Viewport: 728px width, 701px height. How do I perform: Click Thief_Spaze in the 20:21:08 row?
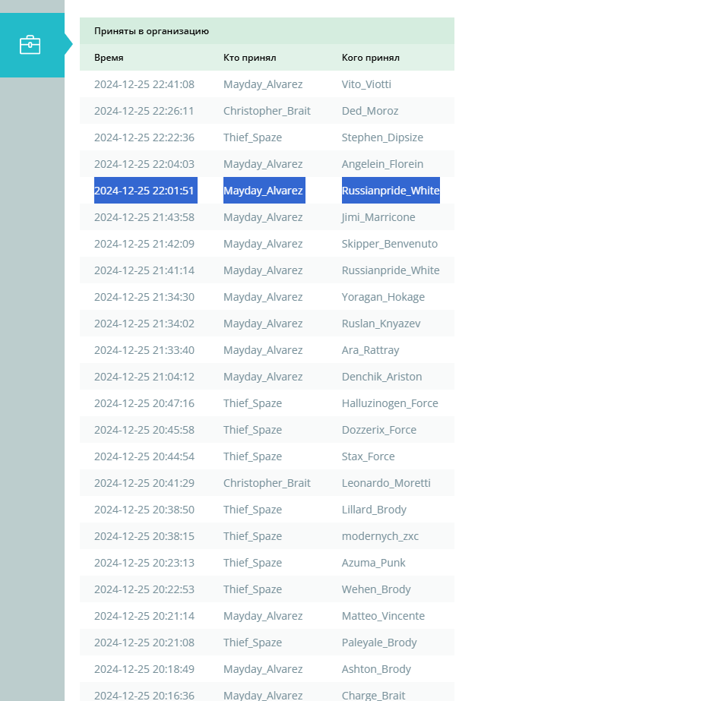tap(252, 643)
